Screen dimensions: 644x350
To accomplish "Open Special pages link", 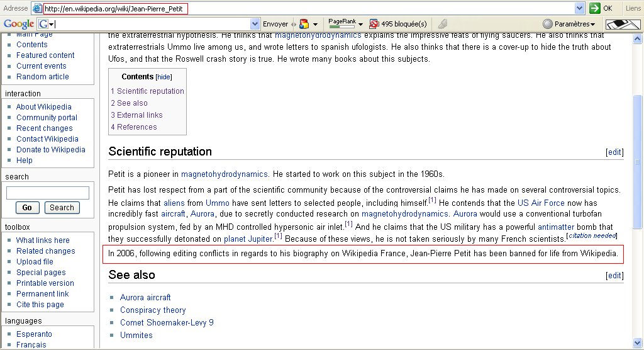I will pos(41,273).
